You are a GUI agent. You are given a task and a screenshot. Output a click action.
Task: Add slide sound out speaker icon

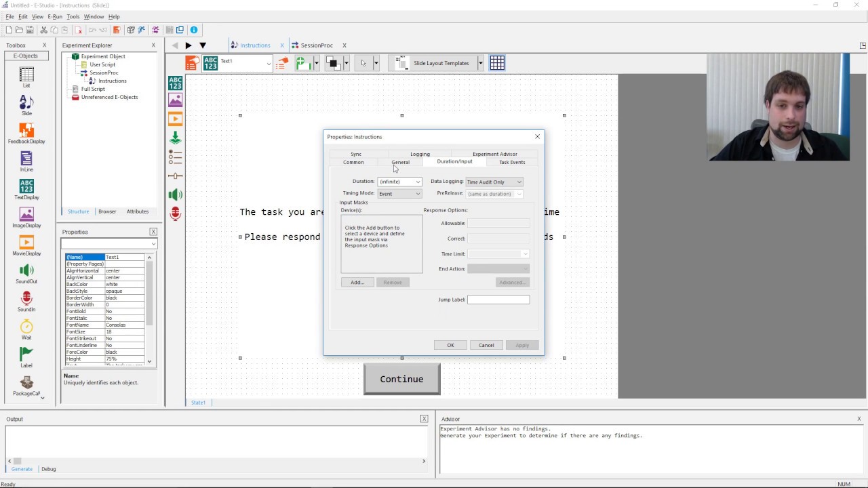[176, 195]
